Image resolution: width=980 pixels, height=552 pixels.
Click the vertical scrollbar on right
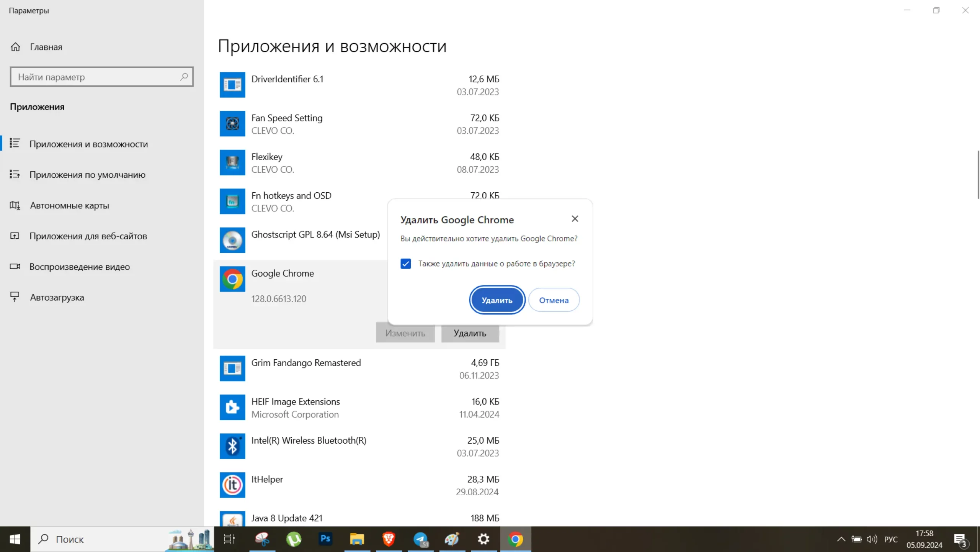pyautogui.click(x=978, y=175)
